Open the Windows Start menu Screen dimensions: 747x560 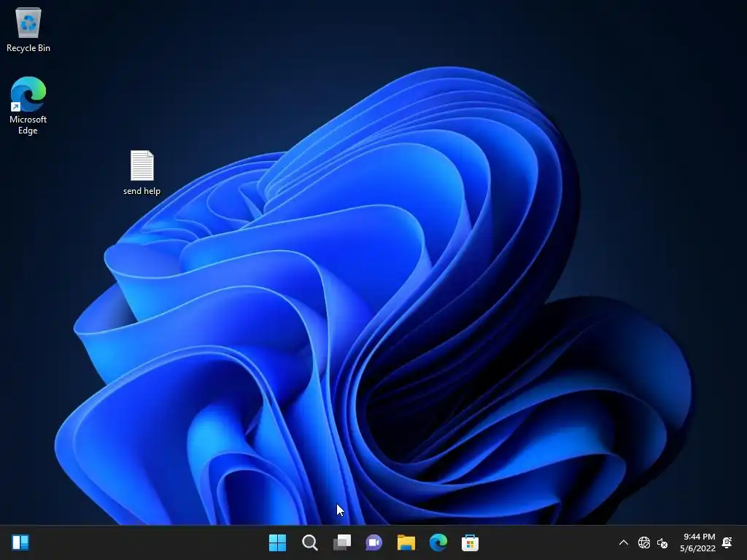(277, 542)
